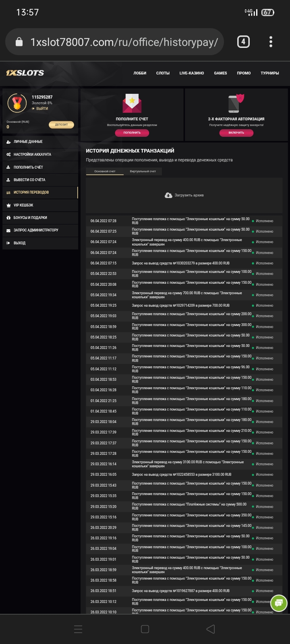The width and height of the screenshot is (290, 644).
Task: Open the browser three-dot menu
Action: point(271,42)
